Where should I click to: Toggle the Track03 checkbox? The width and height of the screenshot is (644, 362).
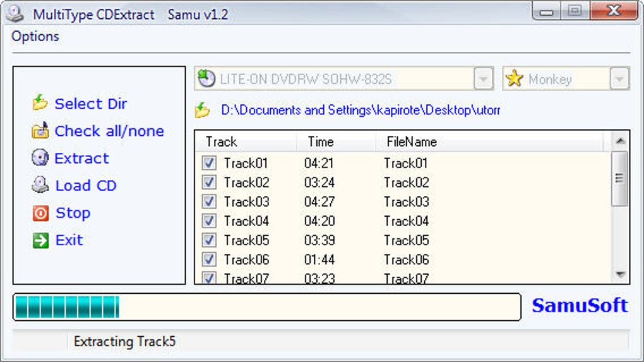pyautogui.click(x=208, y=202)
